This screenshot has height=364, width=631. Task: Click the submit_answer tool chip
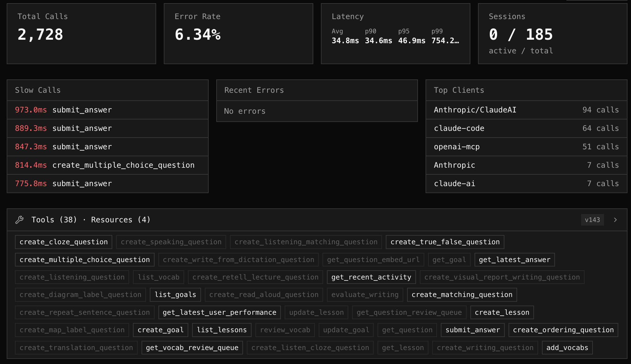(x=473, y=330)
